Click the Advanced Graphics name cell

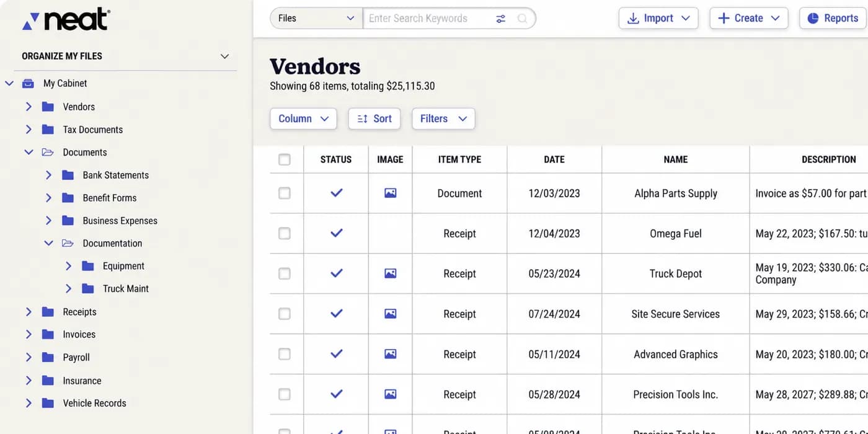676,354
